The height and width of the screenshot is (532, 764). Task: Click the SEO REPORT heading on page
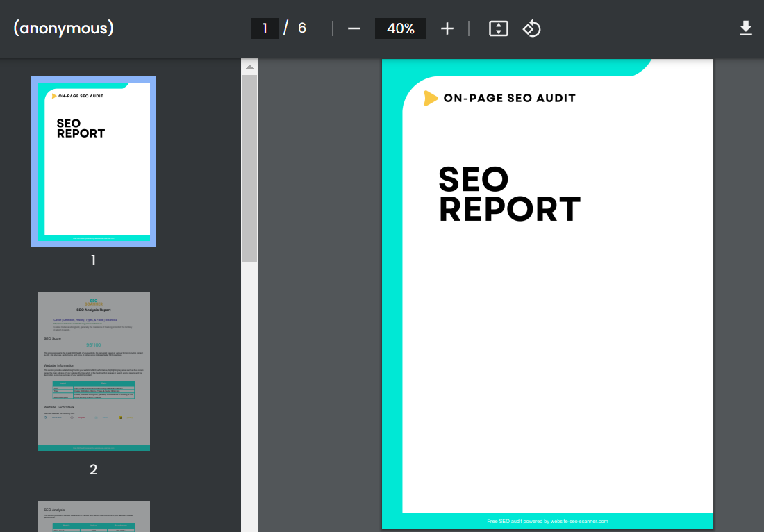coord(509,194)
